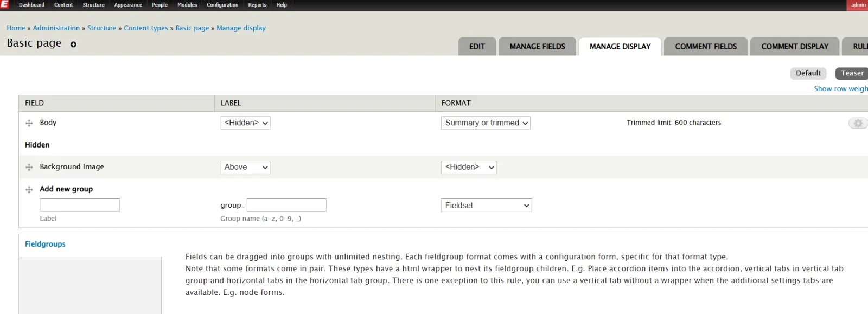
Task: Open the Comment Fields tab
Action: click(x=706, y=47)
